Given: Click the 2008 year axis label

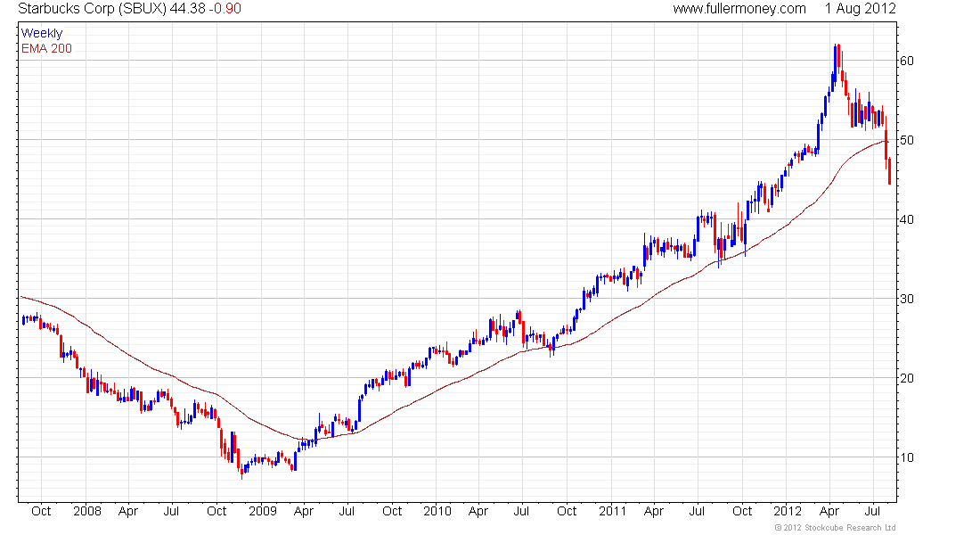Looking at the screenshot, I should click(87, 511).
